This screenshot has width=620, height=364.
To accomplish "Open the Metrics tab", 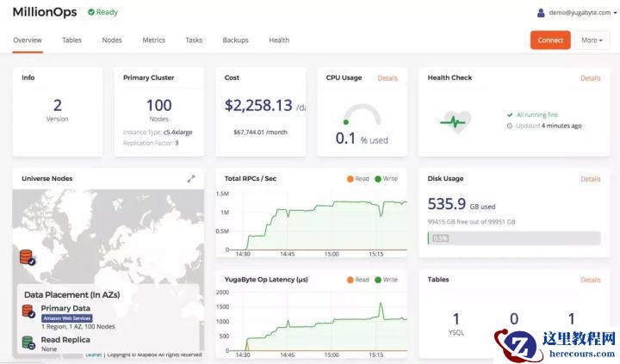I will 153,40.
